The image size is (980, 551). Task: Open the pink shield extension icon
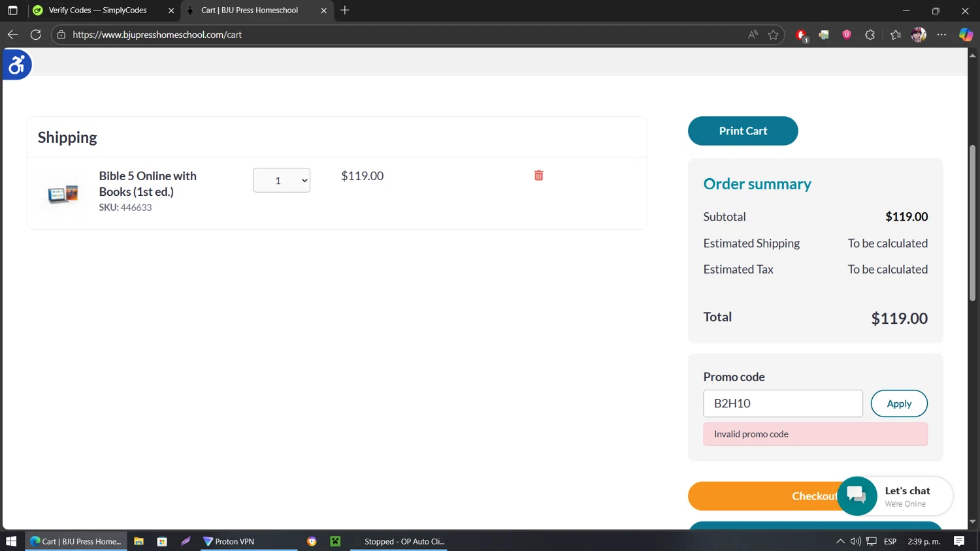847,35
